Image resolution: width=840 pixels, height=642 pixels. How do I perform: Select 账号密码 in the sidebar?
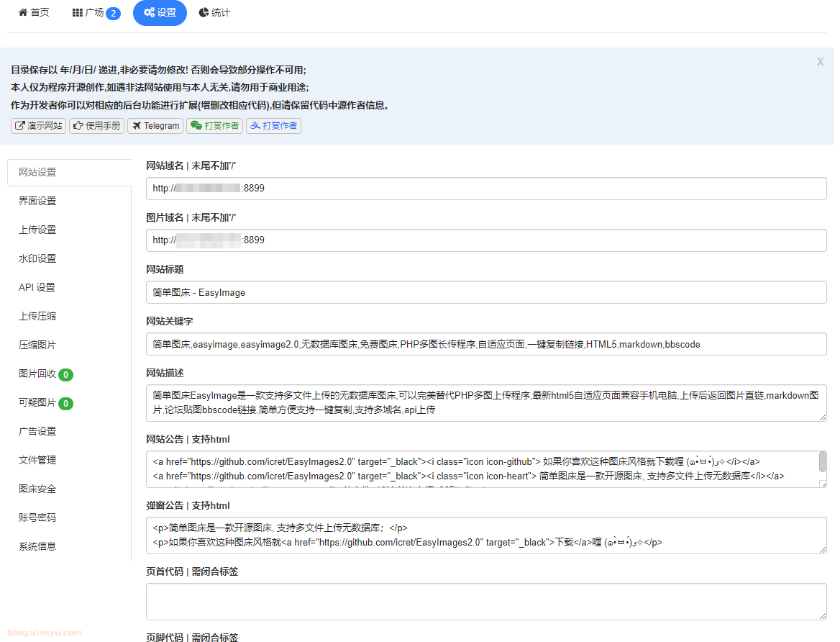click(37, 517)
